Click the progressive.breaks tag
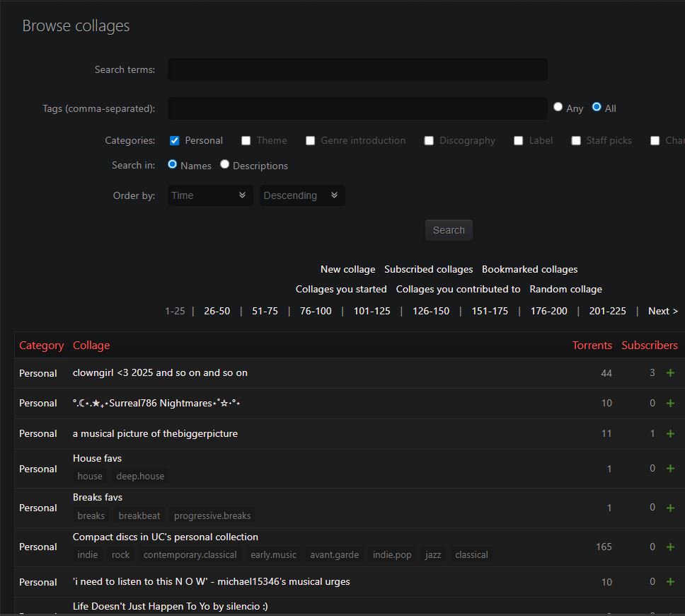The image size is (685, 616). click(x=212, y=516)
